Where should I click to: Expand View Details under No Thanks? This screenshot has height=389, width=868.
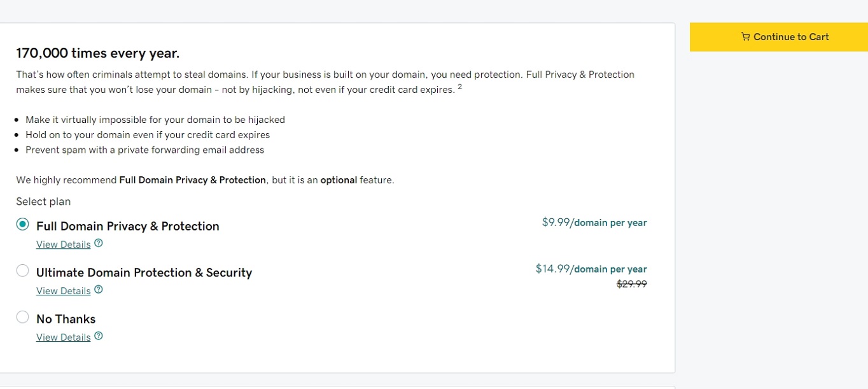(x=64, y=337)
